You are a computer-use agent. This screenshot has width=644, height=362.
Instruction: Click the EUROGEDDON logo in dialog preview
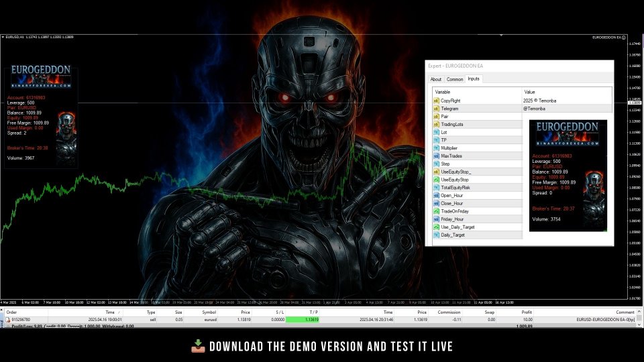pos(568,133)
